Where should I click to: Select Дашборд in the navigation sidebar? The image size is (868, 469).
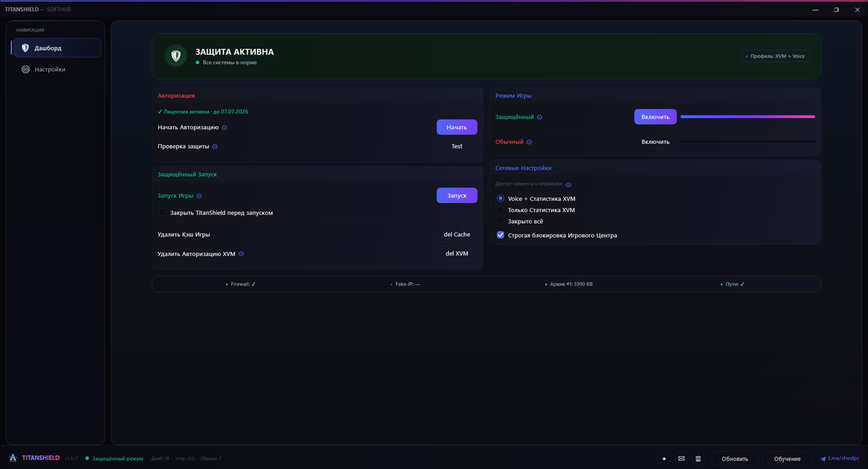(56, 48)
